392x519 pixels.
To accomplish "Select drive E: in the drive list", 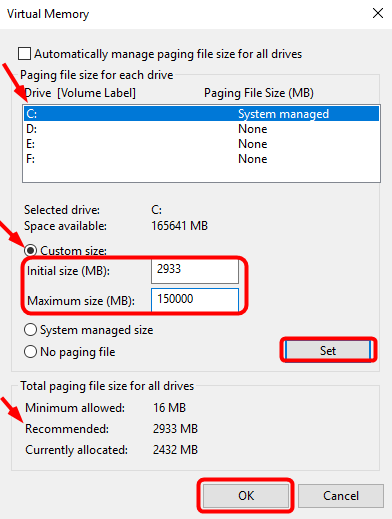I will 201,144.
